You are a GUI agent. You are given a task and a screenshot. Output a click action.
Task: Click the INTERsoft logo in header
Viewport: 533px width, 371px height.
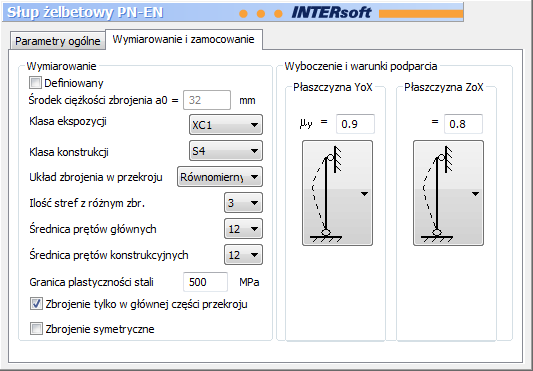click(331, 13)
